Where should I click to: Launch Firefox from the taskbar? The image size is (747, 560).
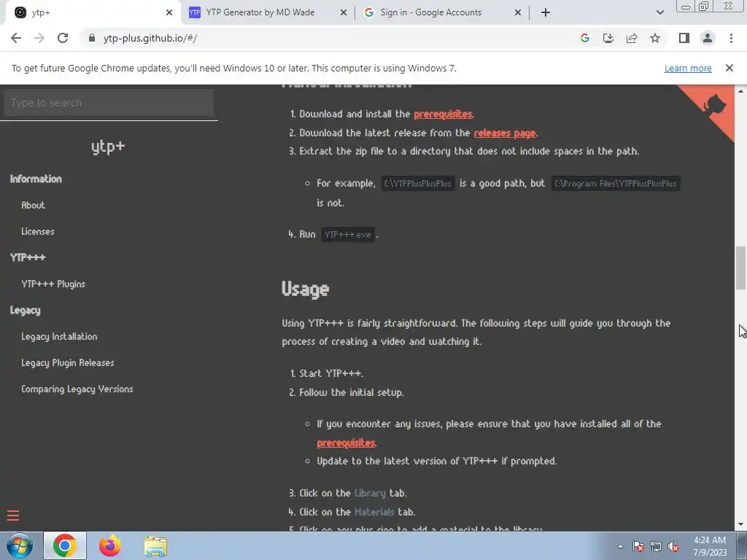tap(109, 545)
